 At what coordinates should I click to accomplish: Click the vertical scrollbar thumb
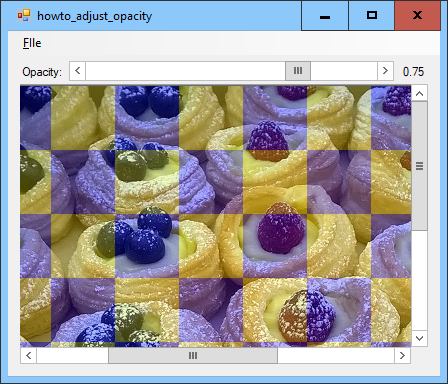tap(419, 166)
